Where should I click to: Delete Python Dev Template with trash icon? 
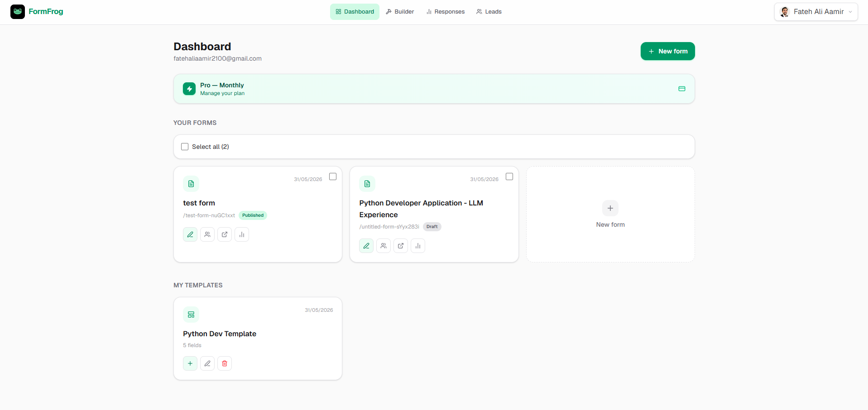coord(225,363)
